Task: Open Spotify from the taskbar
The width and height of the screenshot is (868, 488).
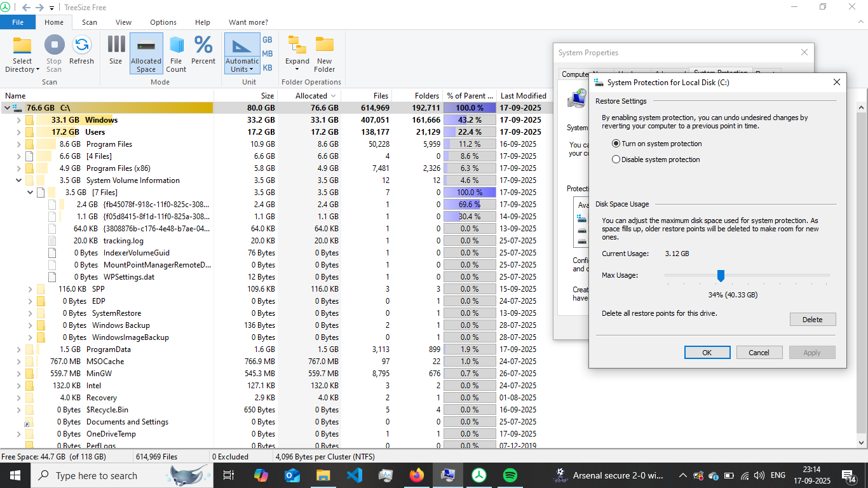Action: (510, 475)
